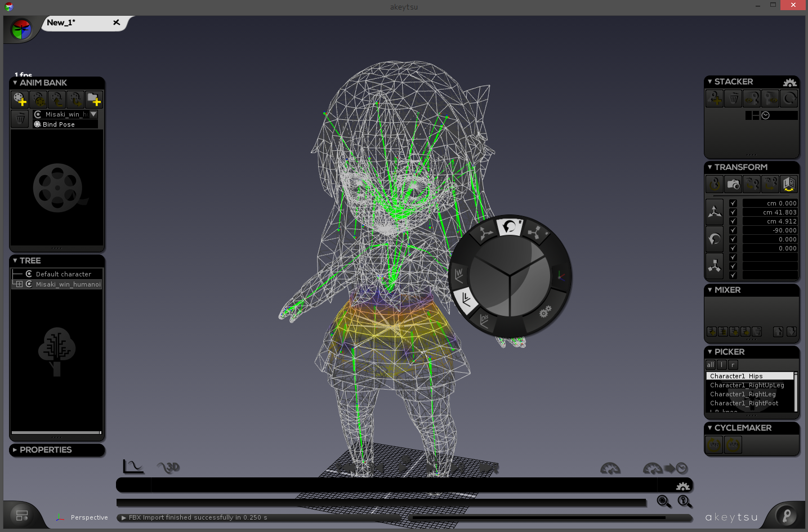Image resolution: width=808 pixels, height=532 pixels.
Task: Select the scale icon in Transform
Action: (x=715, y=266)
